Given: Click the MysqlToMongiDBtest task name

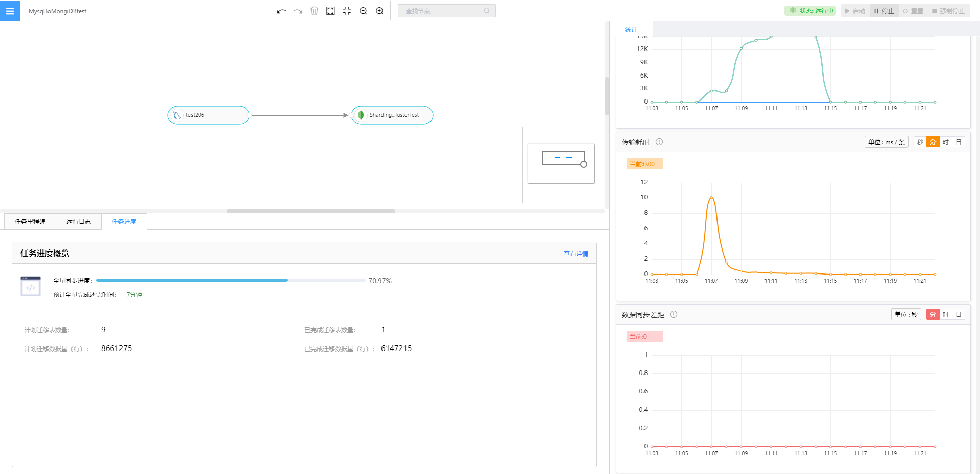Looking at the screenshot, I should click(57, 11).
